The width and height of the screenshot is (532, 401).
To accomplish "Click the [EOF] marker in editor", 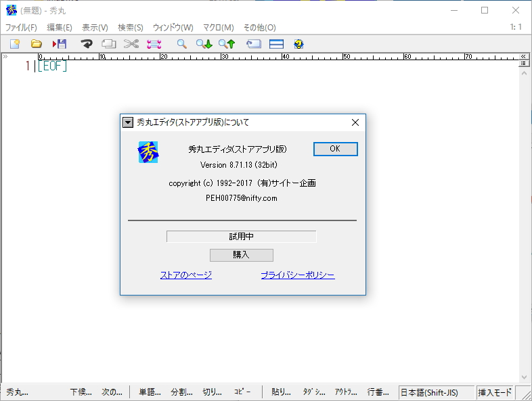I will [52, 66].
